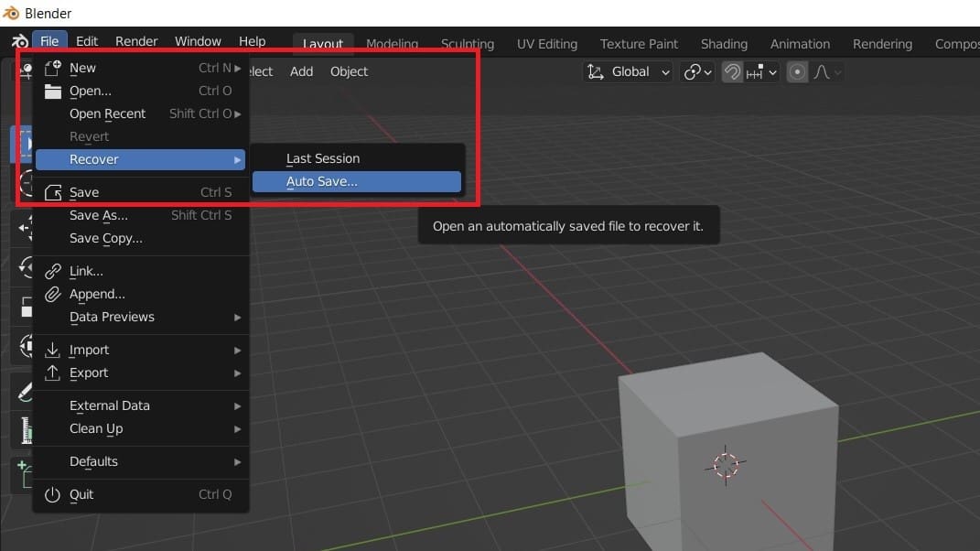Screen dimensions: 980x551
Task: Click the 3D cursor in the viewport
Action: [x=726, y=465]
